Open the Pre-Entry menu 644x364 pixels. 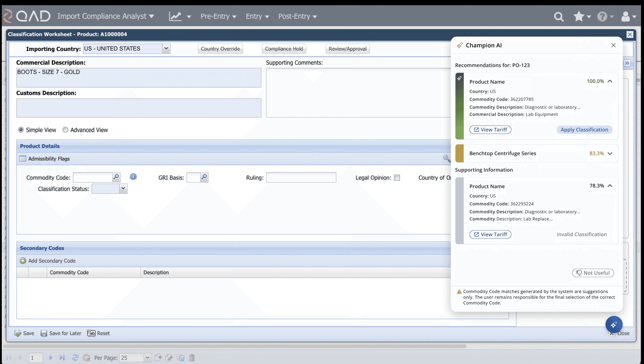[x=218, y=16]
